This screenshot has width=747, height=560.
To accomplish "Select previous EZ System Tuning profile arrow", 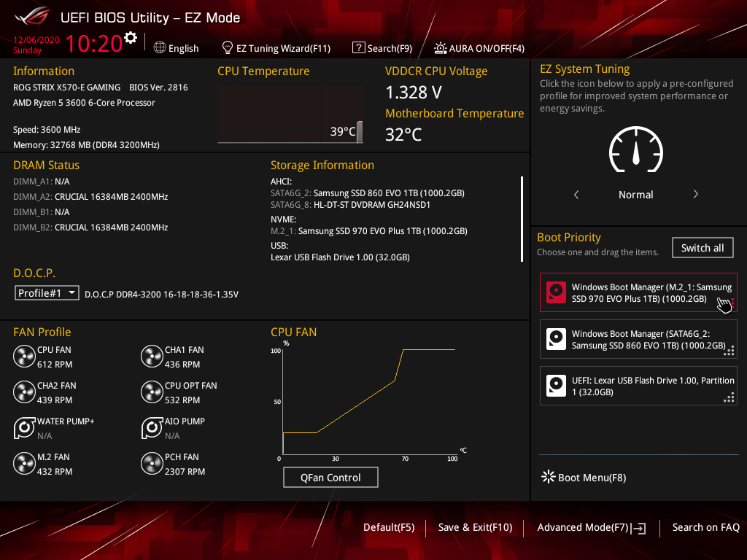I will pos(576,194).
